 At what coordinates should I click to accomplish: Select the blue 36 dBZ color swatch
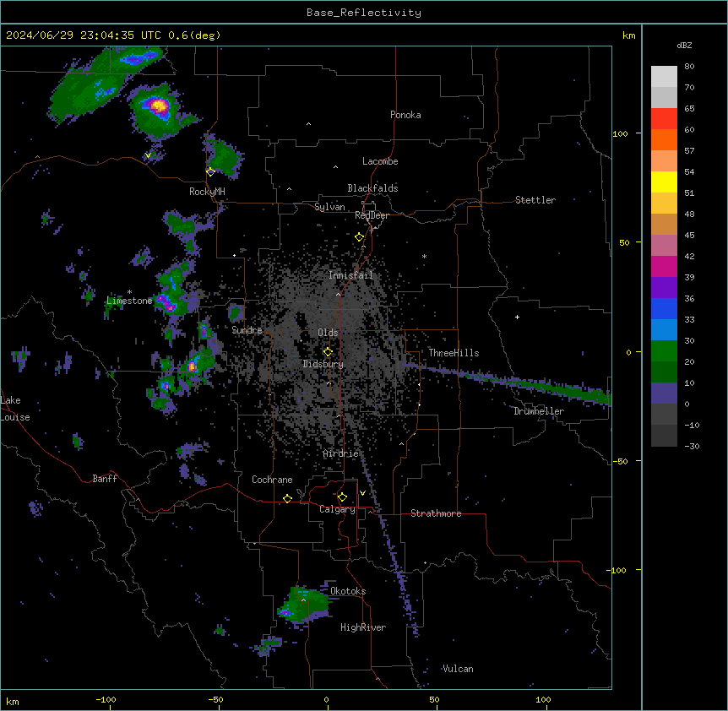pos(664,308)
